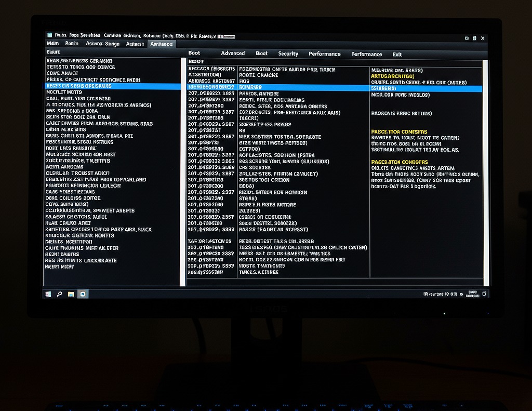Click the right panel vertical scrollbar
Screen dimensions: 532x411
coord(486,171)
